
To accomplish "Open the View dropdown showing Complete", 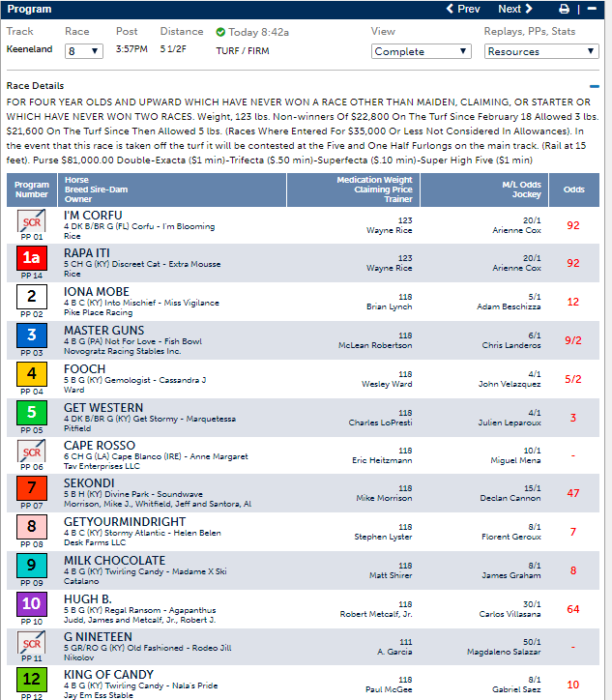I will click(421, 51).
